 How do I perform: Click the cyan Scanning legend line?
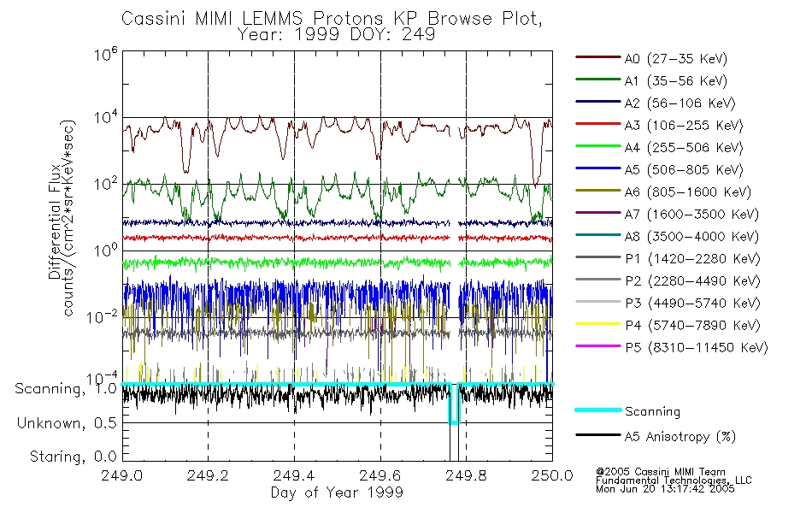(x=598, y=410)
